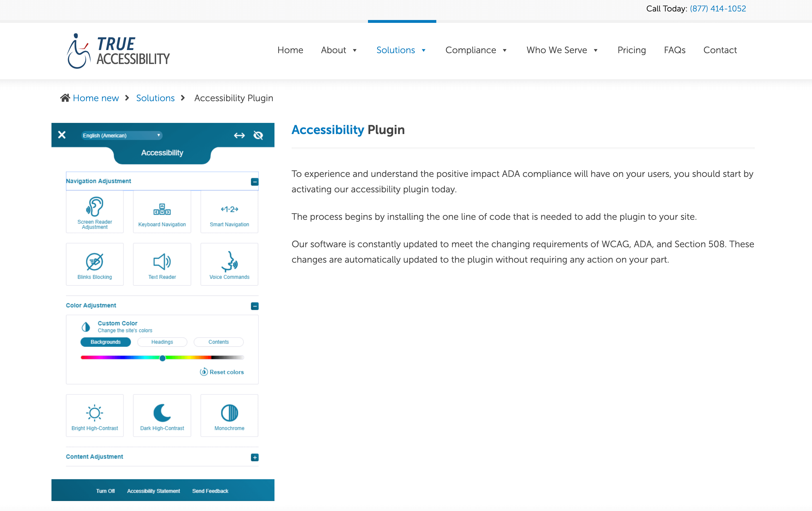
Task: Enable Screen Reader Adjustment option
Action: click(x=95, y=212)
